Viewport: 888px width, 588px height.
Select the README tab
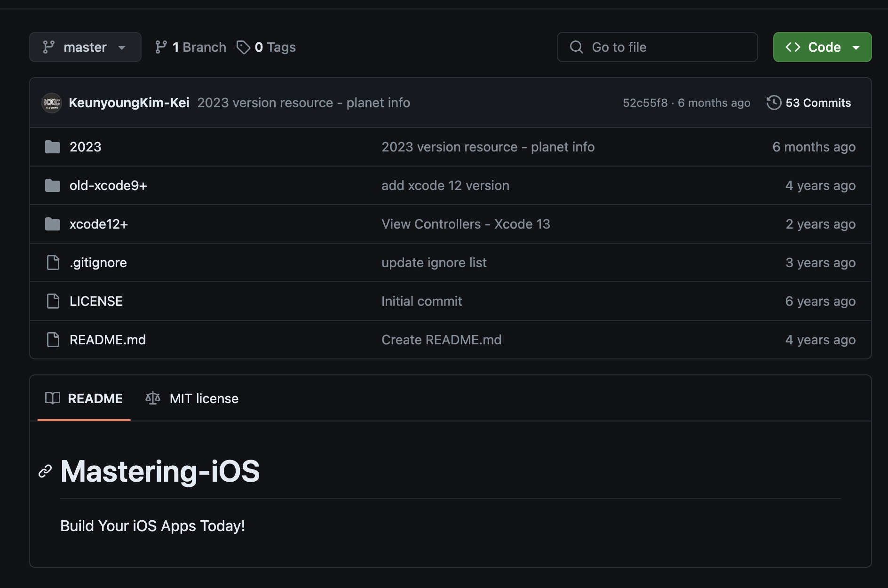84,398
